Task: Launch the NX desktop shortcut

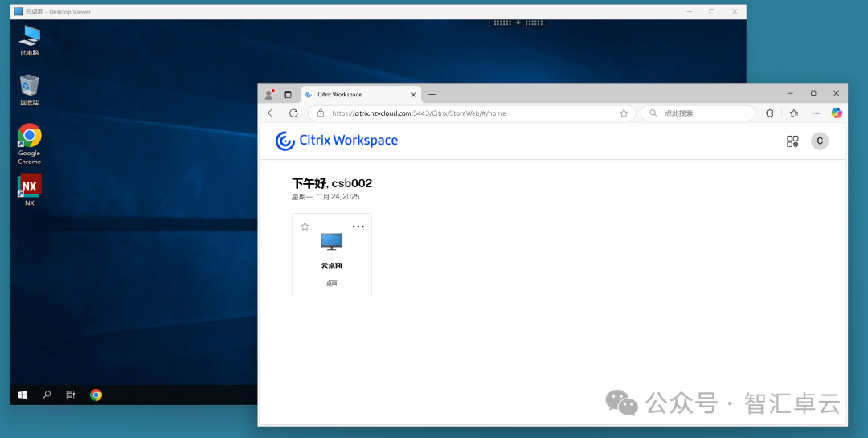Action: point(30,190)
